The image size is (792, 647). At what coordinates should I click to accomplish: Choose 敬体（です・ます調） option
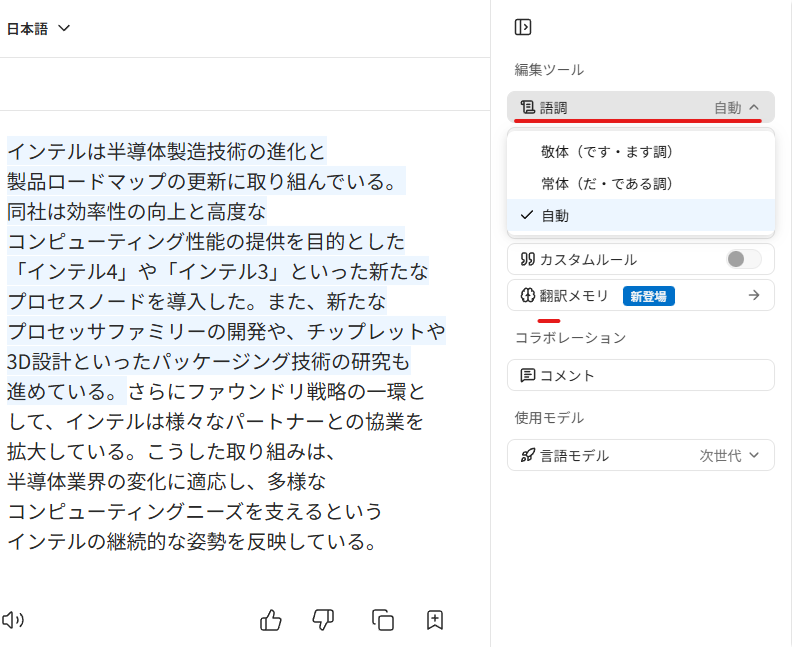[x=607, y=151]
